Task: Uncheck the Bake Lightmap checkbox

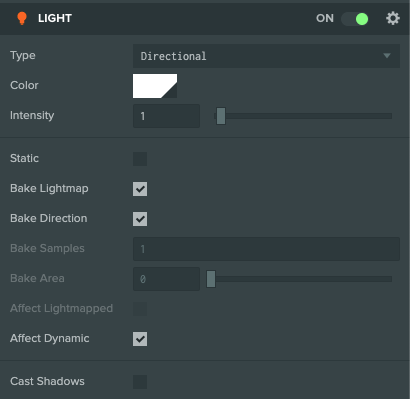Action: (140, 189)
